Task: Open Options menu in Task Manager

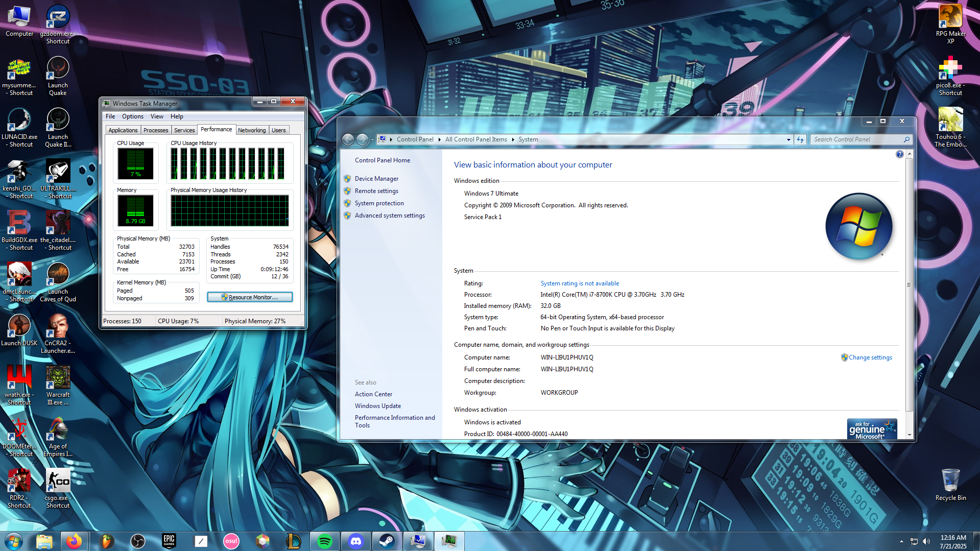Action: pos(133,116)
